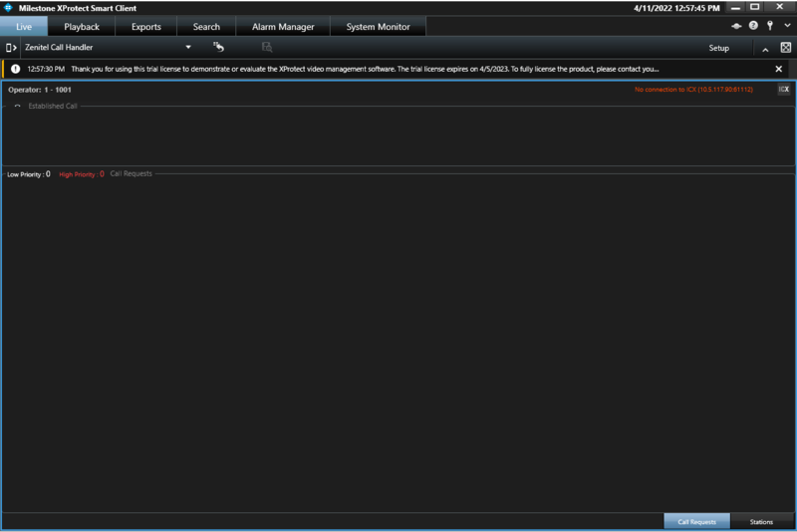Image resolution: width=797 pixels, height=532 pixels.
Task: Select the Call Requests bottom tab
Action: (696, 521)
